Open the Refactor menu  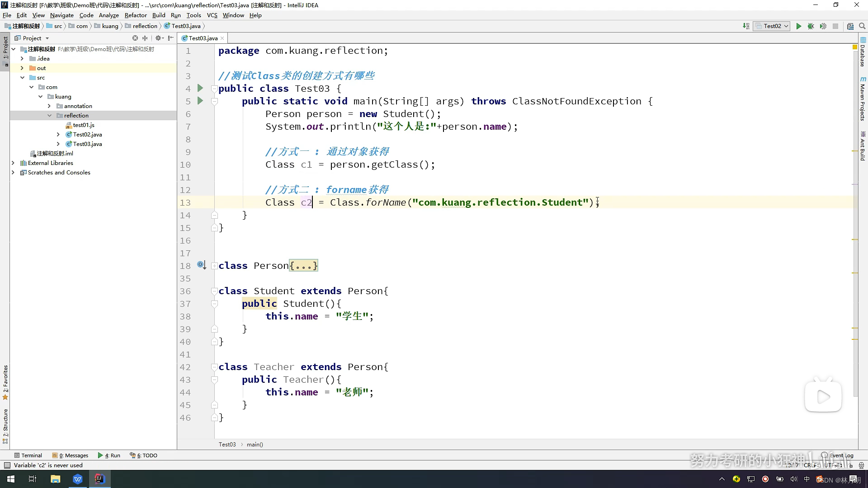136,15
